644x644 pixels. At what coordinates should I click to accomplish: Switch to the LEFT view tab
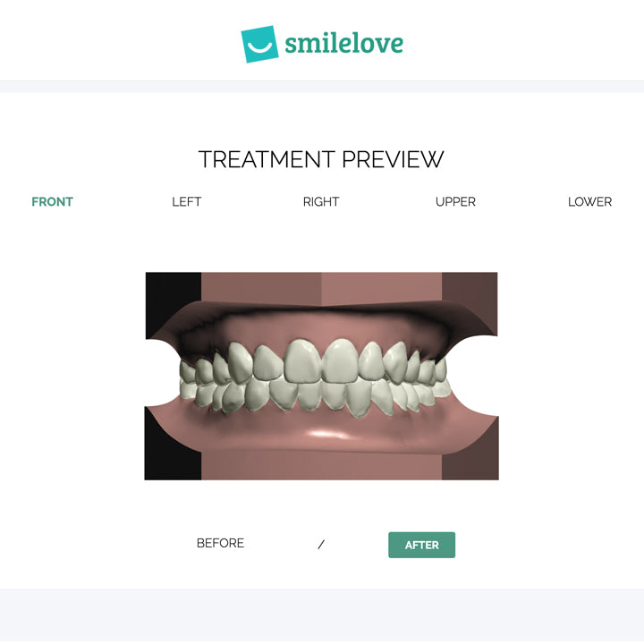click(186, 201)
